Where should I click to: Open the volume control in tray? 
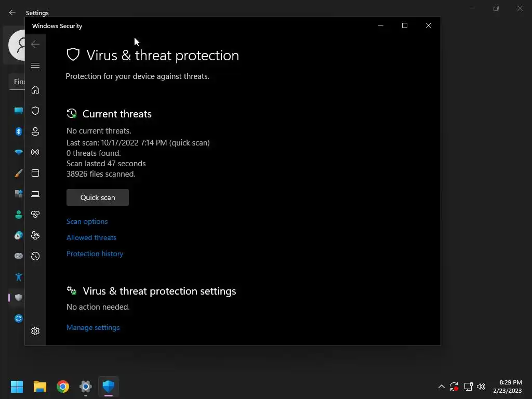tap(481, 387)
